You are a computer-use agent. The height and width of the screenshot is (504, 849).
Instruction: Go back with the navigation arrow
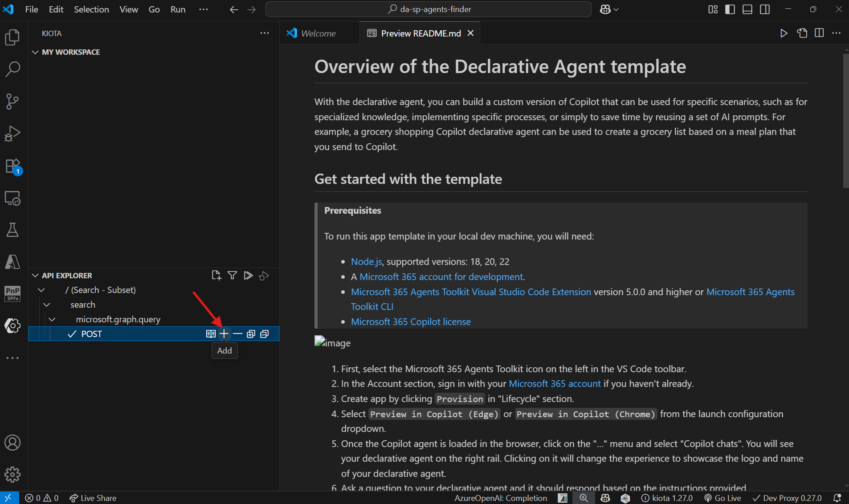[234, 9]
